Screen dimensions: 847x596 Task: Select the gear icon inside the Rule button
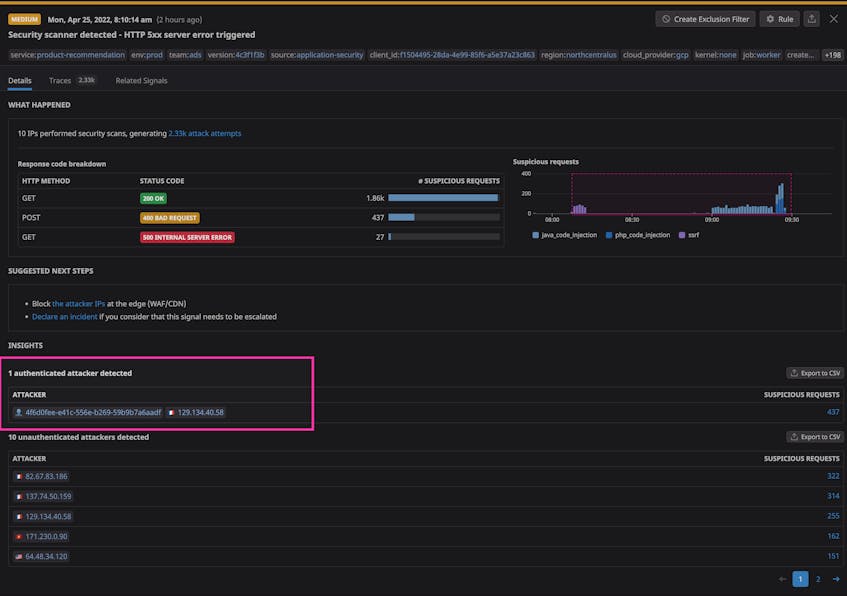pyautogui.click(x=771, y=19)
